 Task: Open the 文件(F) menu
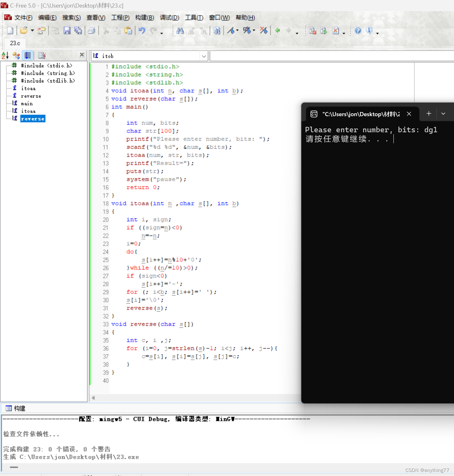click(23, 18)
